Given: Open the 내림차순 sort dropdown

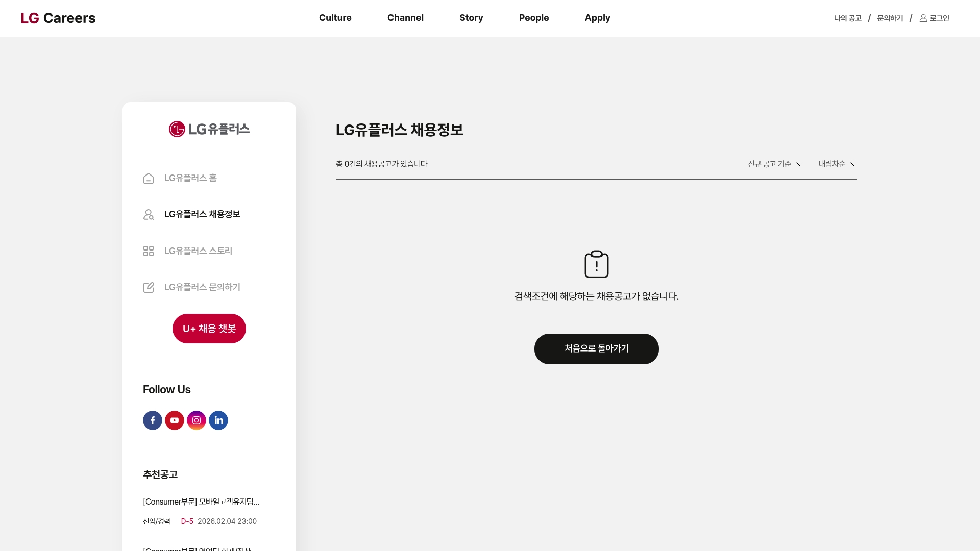Looking at the screenshot, I should click(837, 164).
